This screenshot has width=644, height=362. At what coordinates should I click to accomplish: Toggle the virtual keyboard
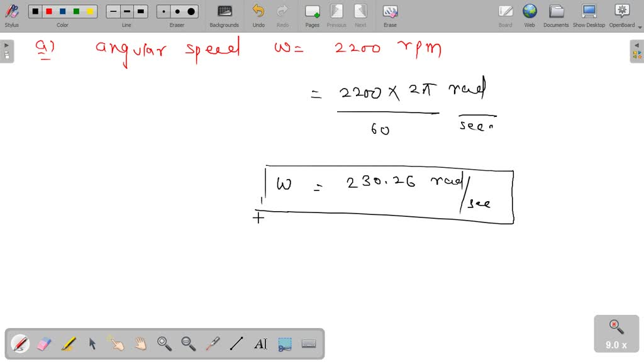click(308, 343)
